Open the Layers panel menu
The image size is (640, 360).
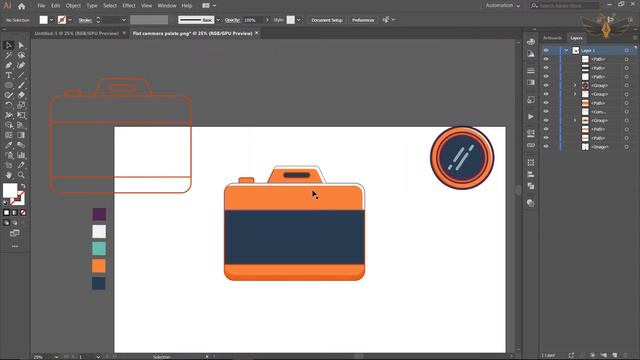635,38
